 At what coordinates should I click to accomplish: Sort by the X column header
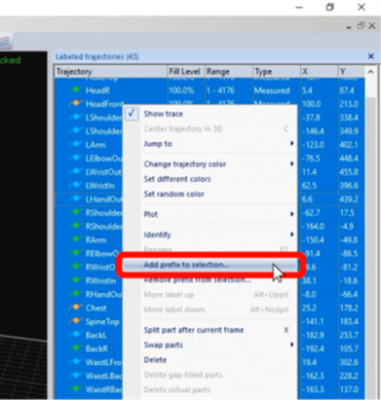(x=319, y=72)
